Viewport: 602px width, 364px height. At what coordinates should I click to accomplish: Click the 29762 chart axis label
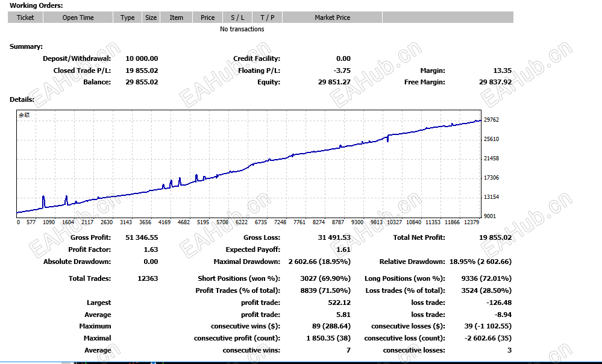tap(492, 120)
